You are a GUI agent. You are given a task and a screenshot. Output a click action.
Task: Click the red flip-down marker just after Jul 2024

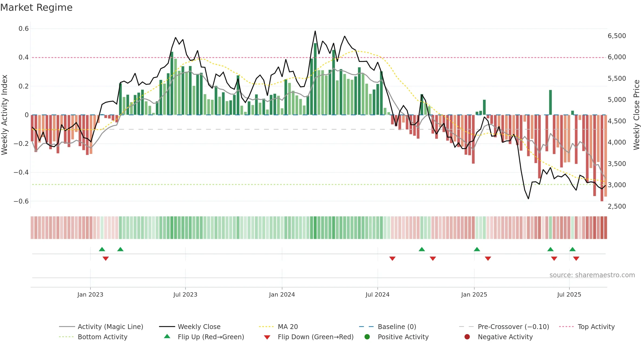click(392, 258)
